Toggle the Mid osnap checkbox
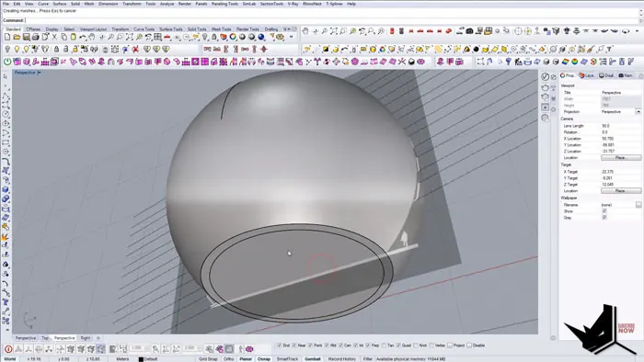Viewport: 644px width, 362px height. point(327,345)
